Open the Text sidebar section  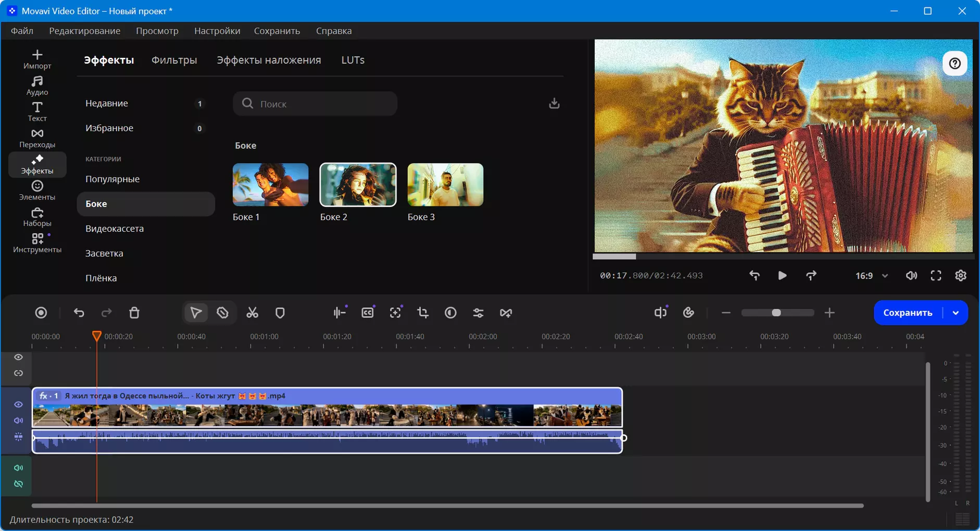pos(37,112)
